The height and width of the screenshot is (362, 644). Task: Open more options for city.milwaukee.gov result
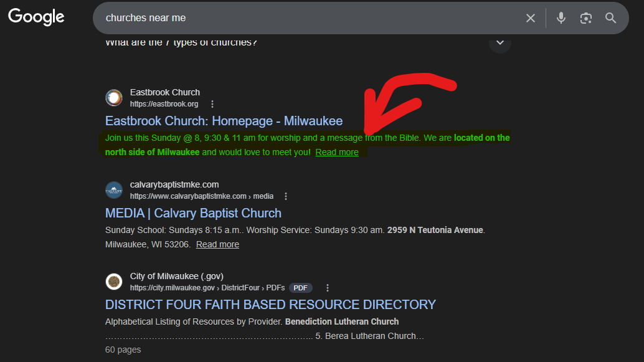[x=328, y=288]
